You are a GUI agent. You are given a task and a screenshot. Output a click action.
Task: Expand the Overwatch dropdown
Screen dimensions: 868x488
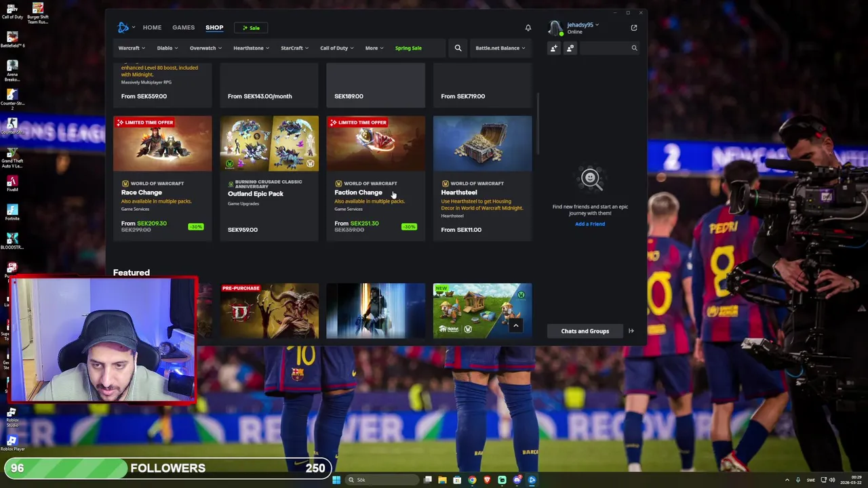click(205, 48)
